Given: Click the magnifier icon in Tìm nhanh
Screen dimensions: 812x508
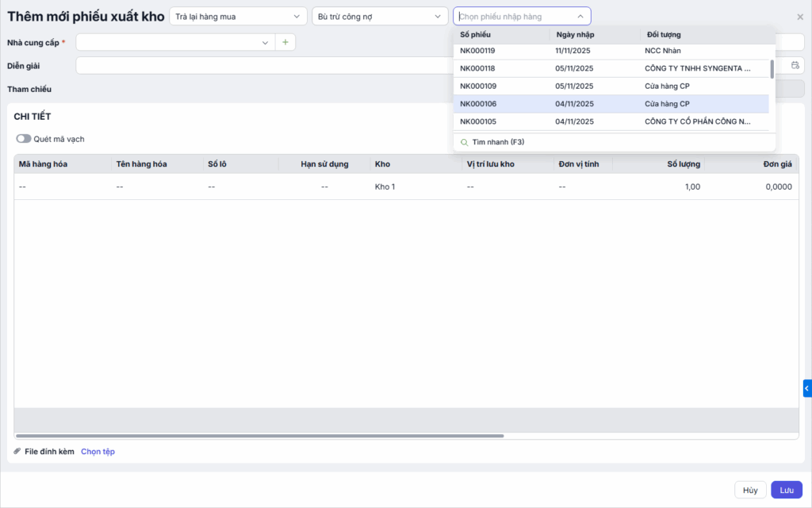Looking at the screenshot, I should click(464, 142).
